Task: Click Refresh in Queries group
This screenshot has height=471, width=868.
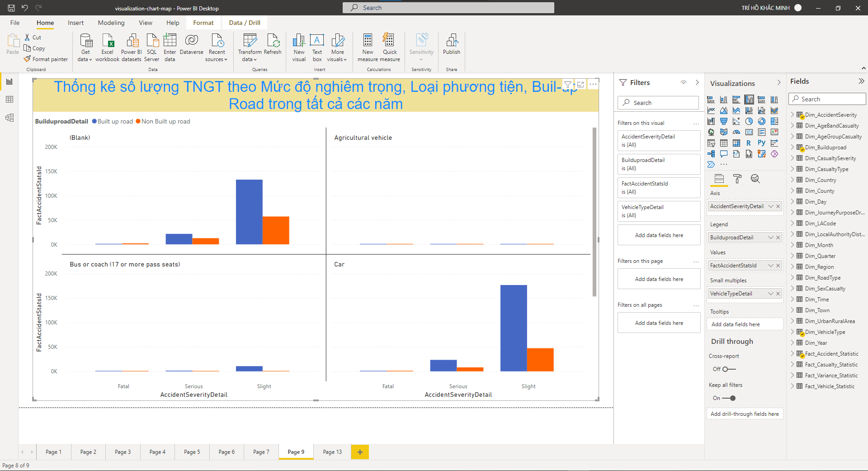Action: (x=273, y=44)
